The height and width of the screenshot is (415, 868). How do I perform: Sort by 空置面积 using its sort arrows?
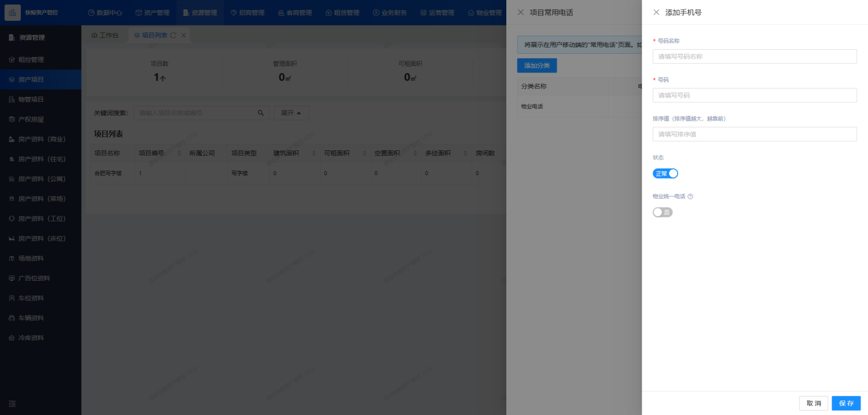pos(415,153)
